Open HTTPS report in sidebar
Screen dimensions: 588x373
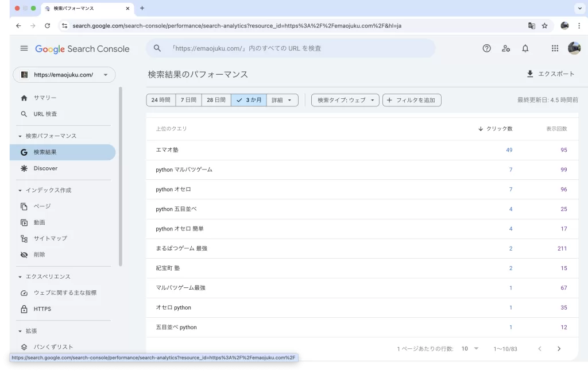(x=63, y=309)
